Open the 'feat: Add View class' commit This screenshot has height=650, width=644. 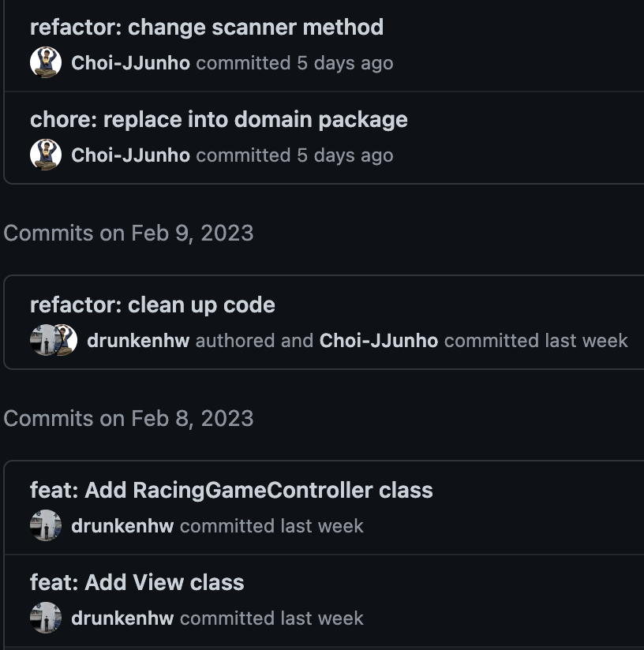[137, 583]
